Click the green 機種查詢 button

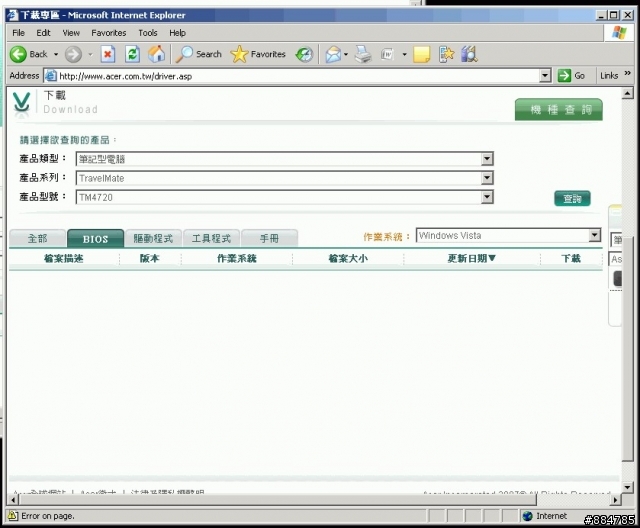click(x=559, y=109)
